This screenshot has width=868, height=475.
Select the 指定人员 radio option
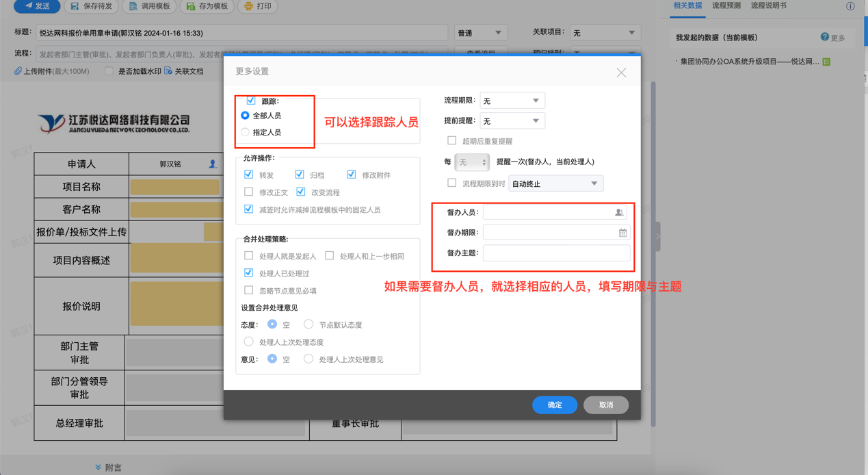[245, 131]
